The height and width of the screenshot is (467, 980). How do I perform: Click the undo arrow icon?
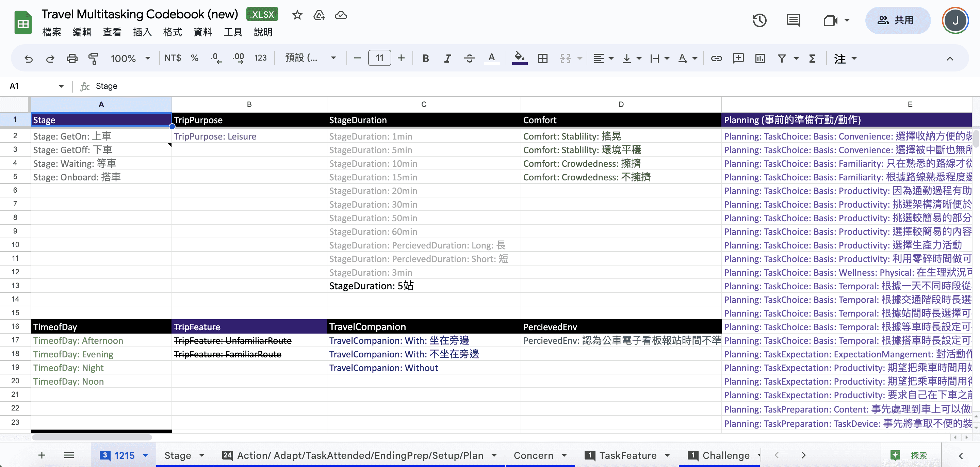click(x=29, y=59)
